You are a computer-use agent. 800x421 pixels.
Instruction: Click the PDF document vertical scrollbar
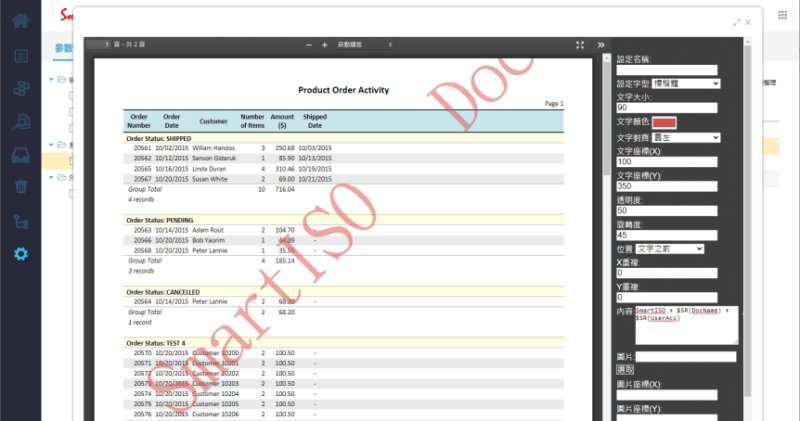coord(607,117)
